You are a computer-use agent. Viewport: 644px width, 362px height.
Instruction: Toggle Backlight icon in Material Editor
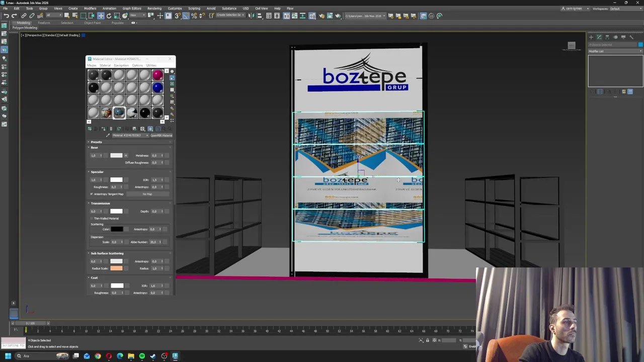coord(172,78)
